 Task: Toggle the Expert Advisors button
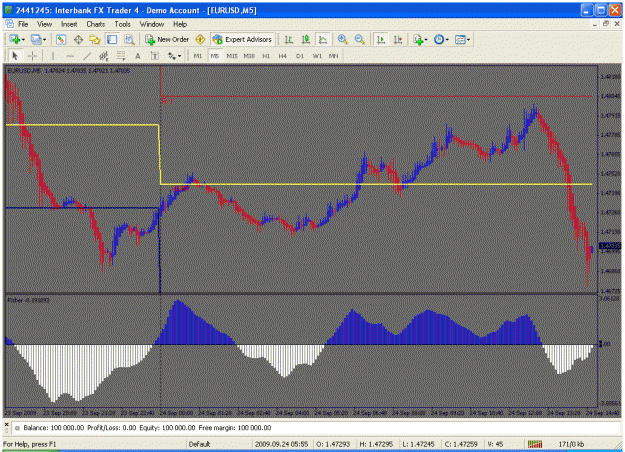tap(242, 39)
